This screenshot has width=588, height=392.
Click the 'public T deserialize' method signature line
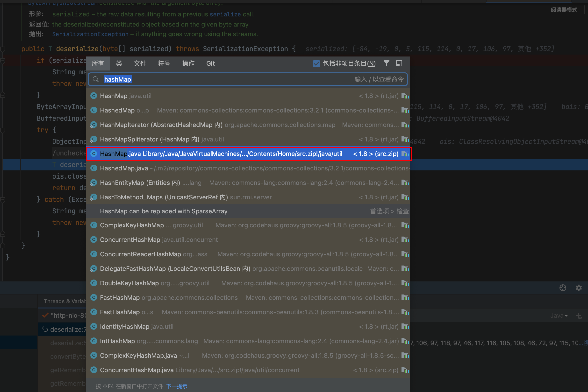tap(159, 49)
